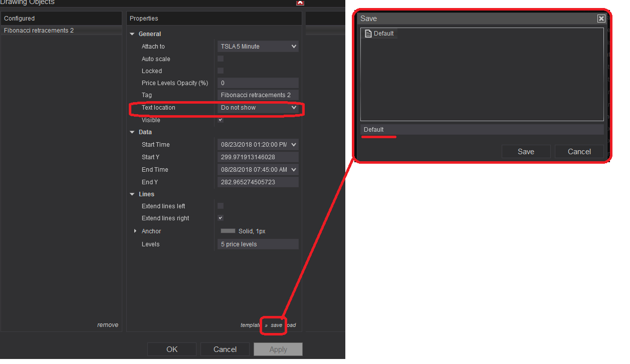Open the Text location dropdown
Viewport: 630px width, 364px height.
258,108
